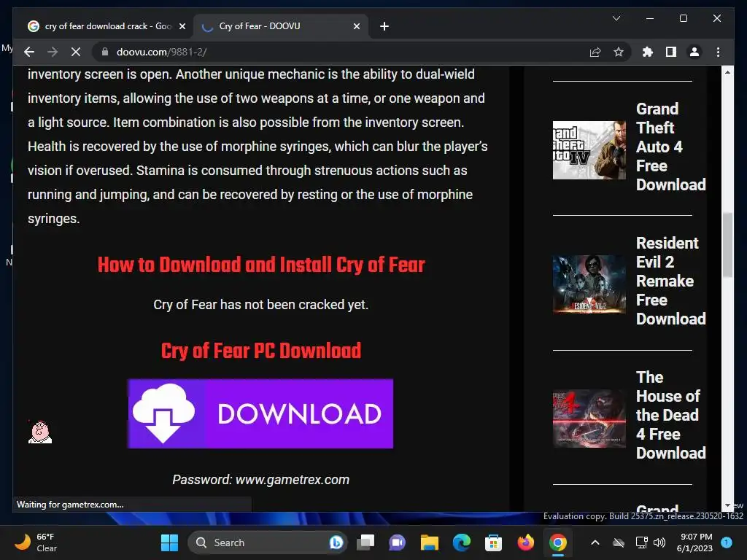Close the Cry of Fear - DOOVU tab
The image size is (747, 560).
click(356, 26)
